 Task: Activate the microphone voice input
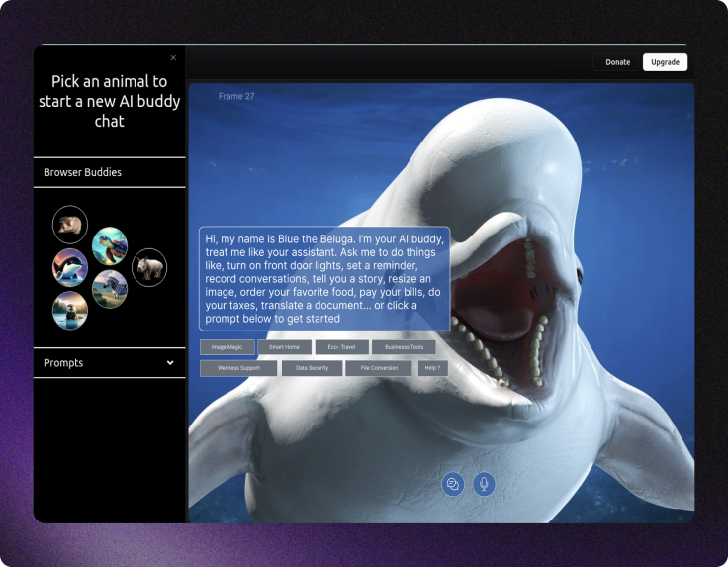tap(484, 484)
